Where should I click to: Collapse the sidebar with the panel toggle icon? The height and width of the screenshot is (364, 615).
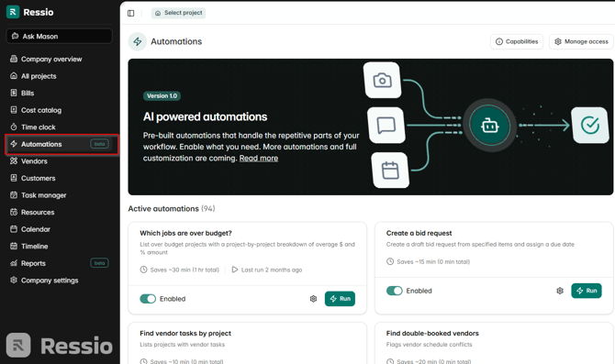pyautogui.click(x=131, y=14)
